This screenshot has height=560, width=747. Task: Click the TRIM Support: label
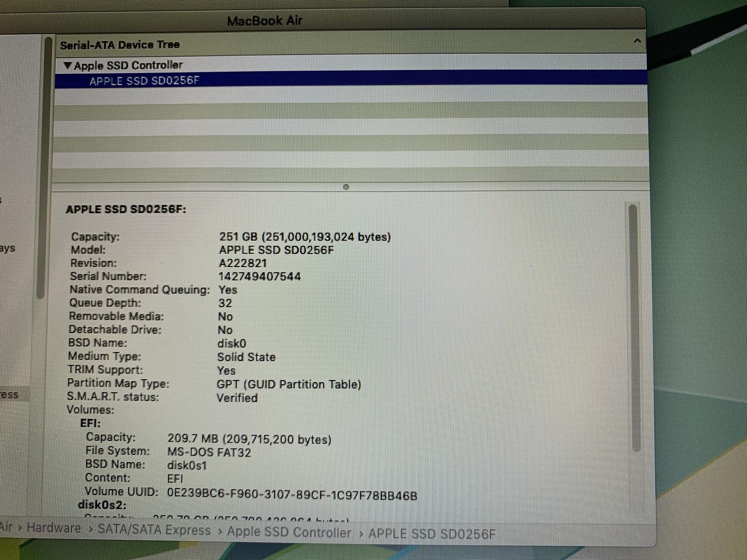(x=105, y=370)
